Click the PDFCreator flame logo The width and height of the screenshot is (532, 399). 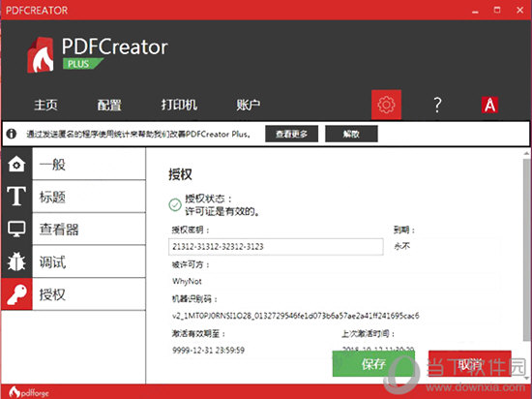point(41,55)
